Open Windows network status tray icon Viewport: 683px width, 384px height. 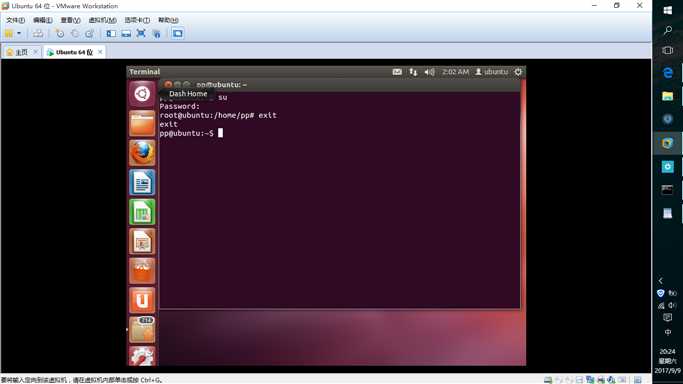(x=661, y=306)
